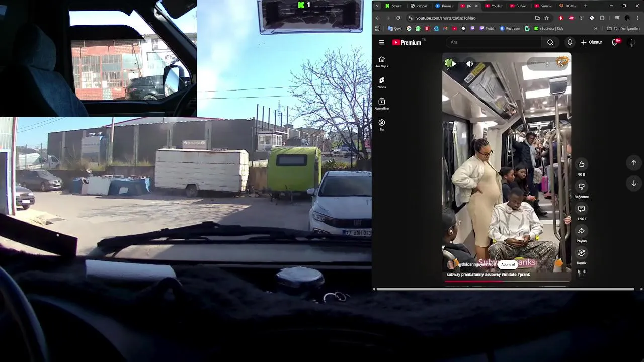Click the address bar URL

coord(446,18)
